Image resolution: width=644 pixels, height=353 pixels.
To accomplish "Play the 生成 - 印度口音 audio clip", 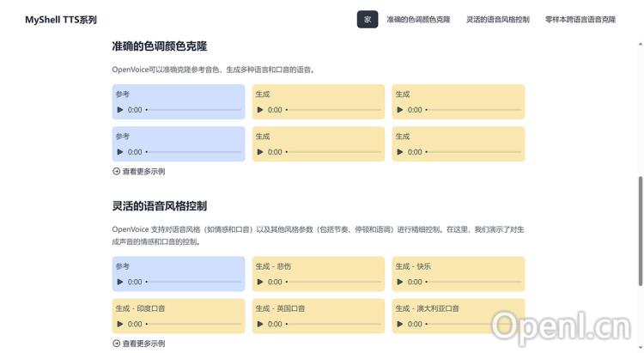I will (120, 324).
